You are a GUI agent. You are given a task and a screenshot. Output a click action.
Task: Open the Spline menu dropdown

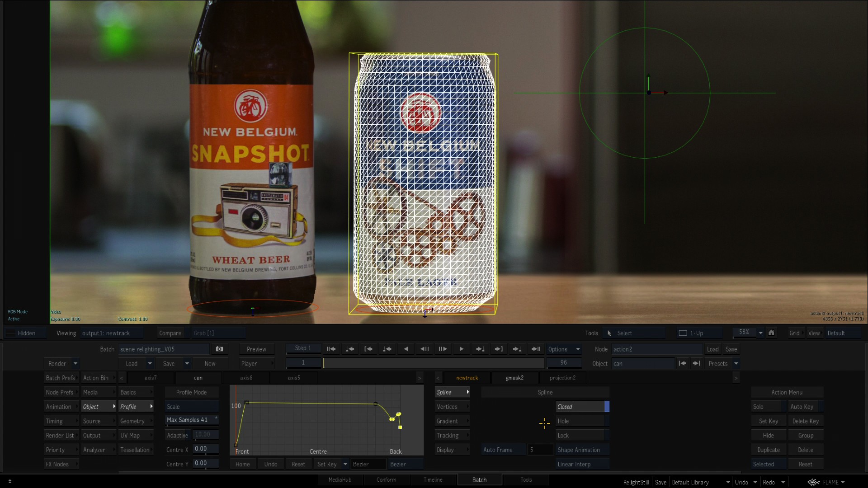click(x=453, y=392)
